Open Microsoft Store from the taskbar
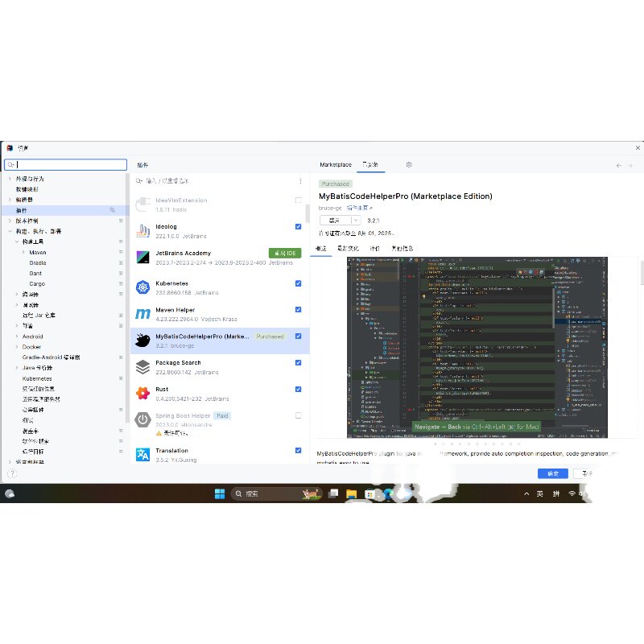644x644 pixels. [x=369, y=494]
